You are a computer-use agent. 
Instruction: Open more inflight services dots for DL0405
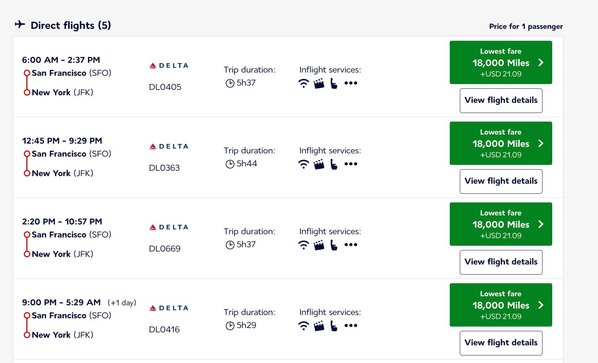[x=351, y=83]
